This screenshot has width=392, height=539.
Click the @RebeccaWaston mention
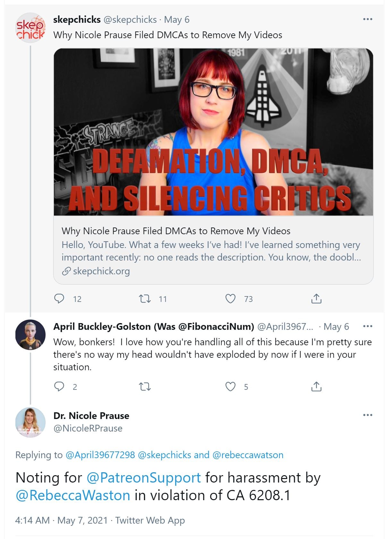[73, 495]
